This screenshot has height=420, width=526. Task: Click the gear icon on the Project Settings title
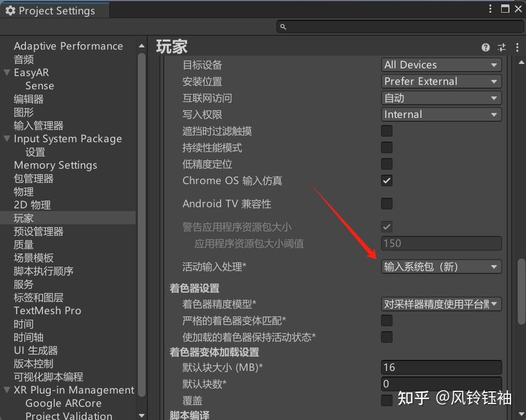click(9, 9)
